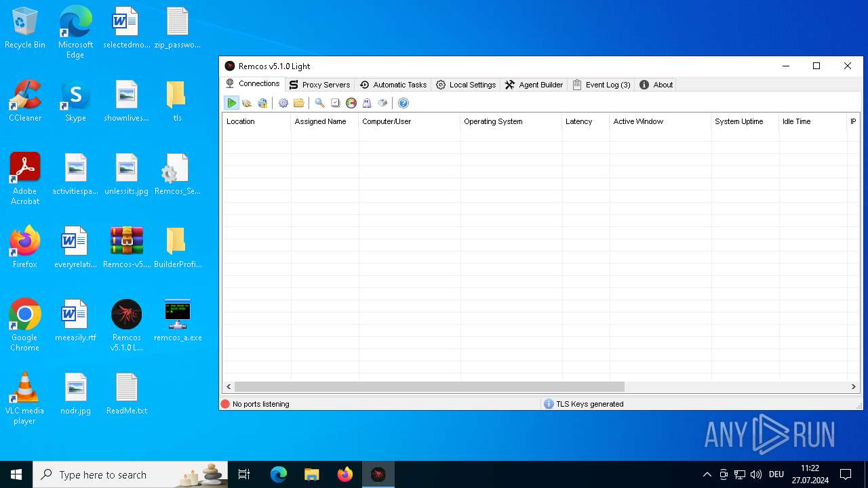Click the red No ports listening status icon

(x=225, y=404)
